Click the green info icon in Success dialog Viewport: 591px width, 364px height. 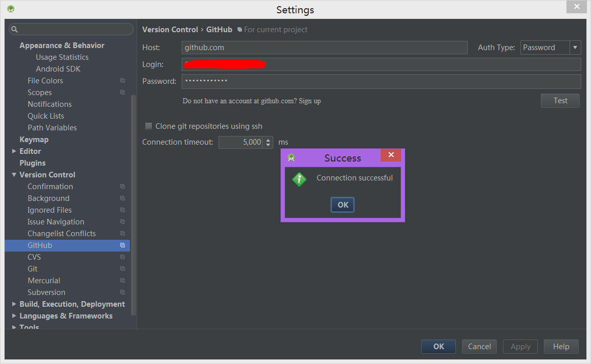[x=299, y=179]
